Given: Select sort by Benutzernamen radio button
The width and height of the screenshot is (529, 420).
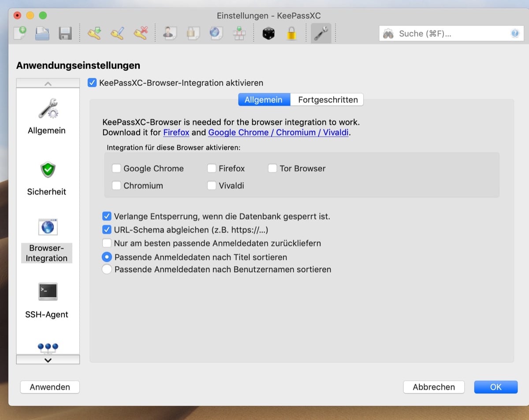Looking at the screenshot, I should click(107, 269).
